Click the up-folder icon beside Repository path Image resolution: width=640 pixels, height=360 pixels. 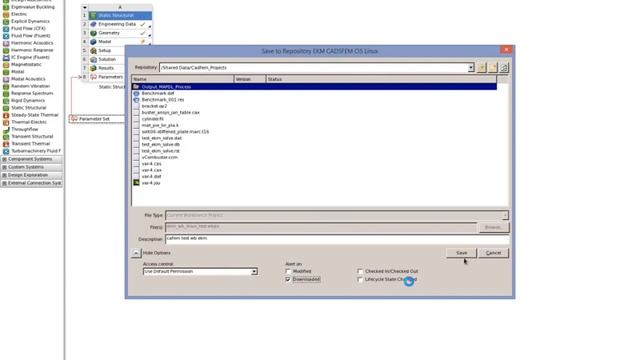pyautogui.click(x=482, y=68)
